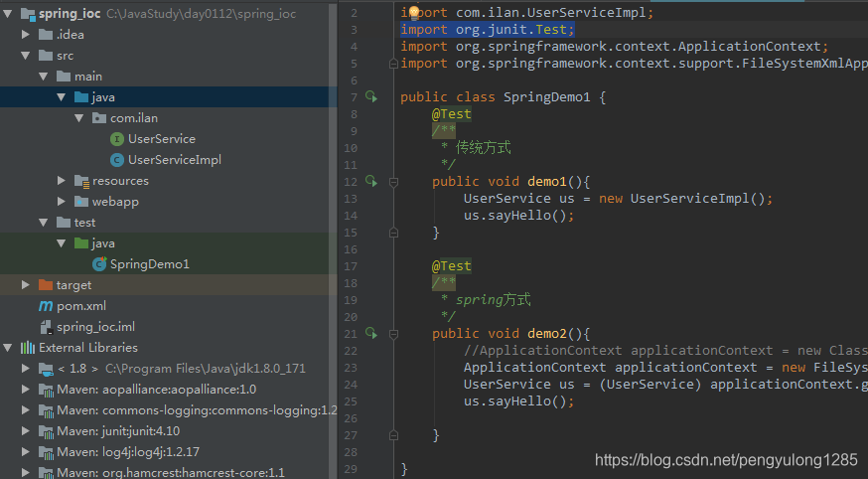Click the UserServiceImpl class icon
Screen dimensions: 868x479
coord(117,160)
